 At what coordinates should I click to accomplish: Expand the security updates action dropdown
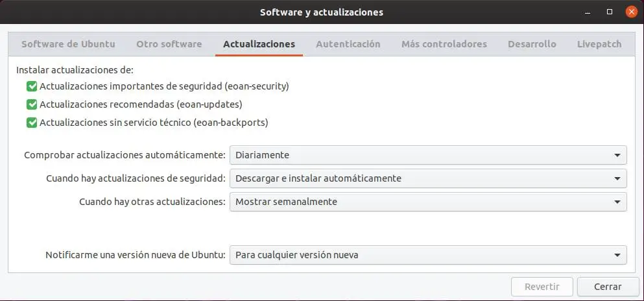click(x=428, y=178)
